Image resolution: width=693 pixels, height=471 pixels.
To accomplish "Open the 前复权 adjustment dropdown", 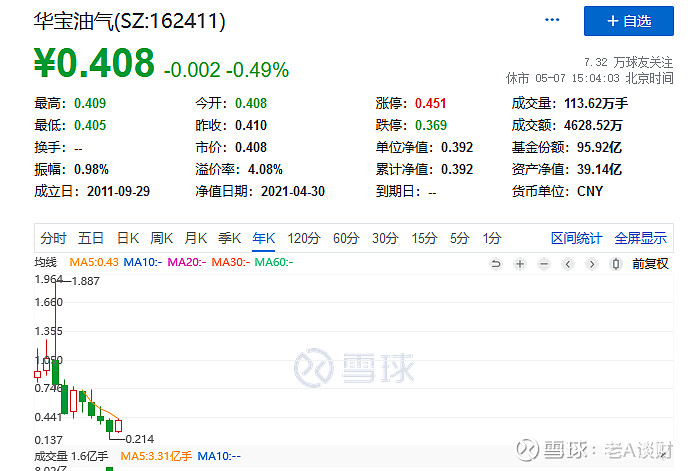I will coord(650,264).
